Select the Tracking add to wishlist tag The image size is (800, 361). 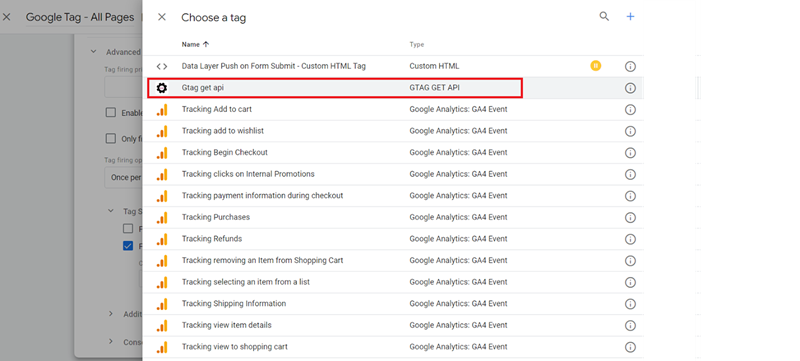point(223,131)
